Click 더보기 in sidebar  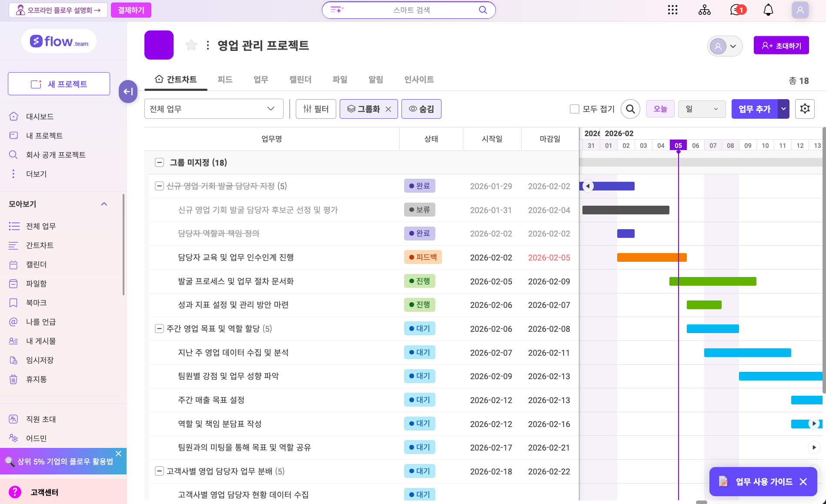(36, 174)
